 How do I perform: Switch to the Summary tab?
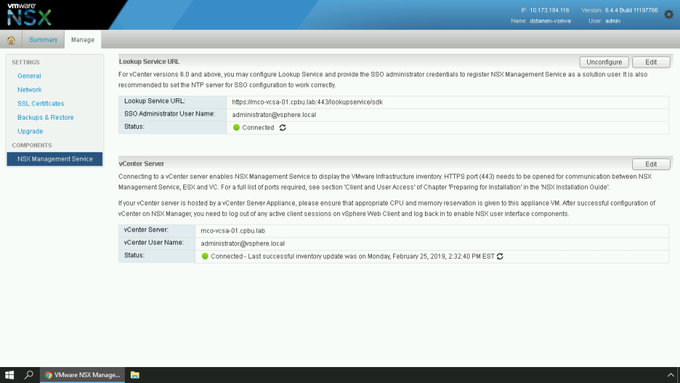(x=43, y=39)
